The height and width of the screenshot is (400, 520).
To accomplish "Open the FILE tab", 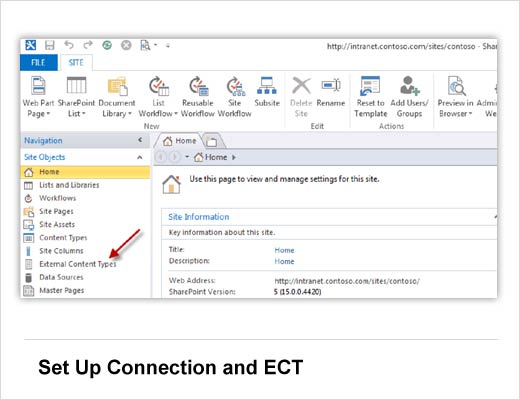I will 38,62.
